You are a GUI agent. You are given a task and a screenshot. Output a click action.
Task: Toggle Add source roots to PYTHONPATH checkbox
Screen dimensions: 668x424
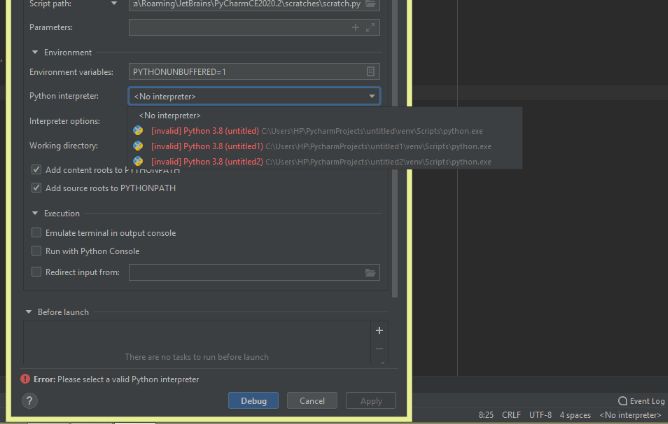36,188
